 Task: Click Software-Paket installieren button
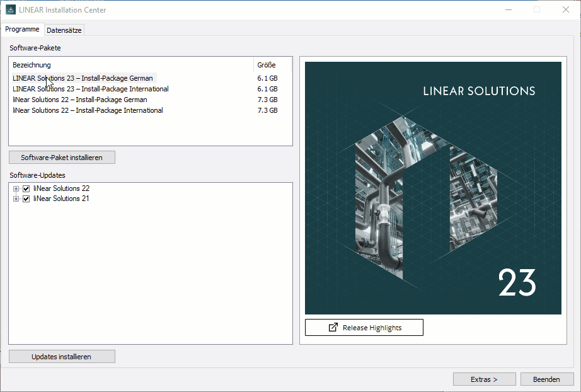click(x=62, y=158)
